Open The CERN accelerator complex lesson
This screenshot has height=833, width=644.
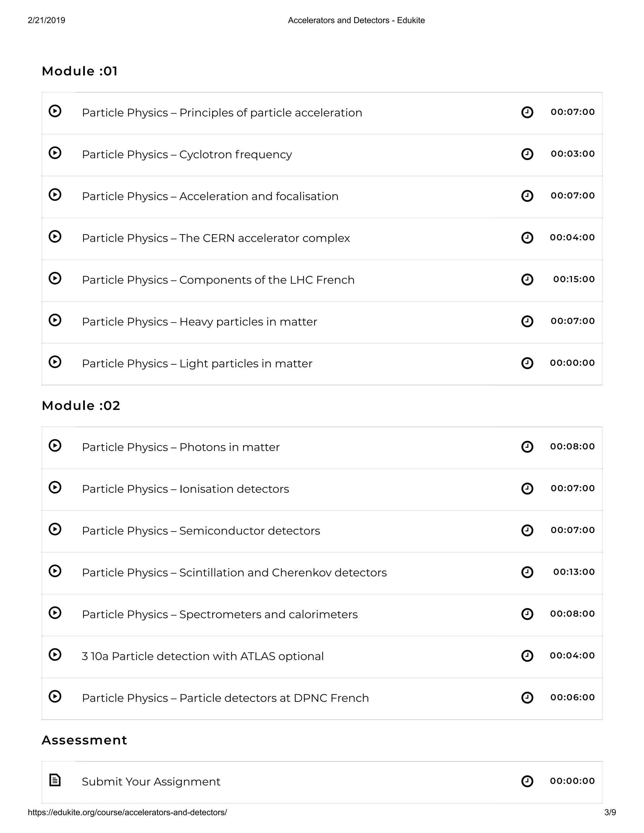click(216, 238)
